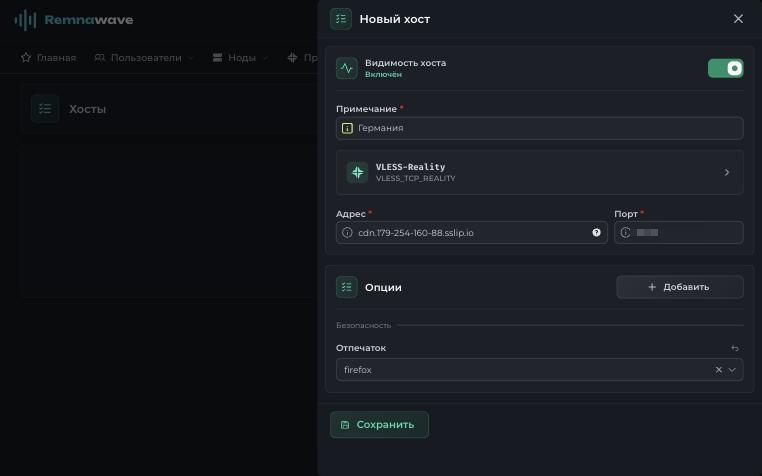Click the Сохранить button

379,425
